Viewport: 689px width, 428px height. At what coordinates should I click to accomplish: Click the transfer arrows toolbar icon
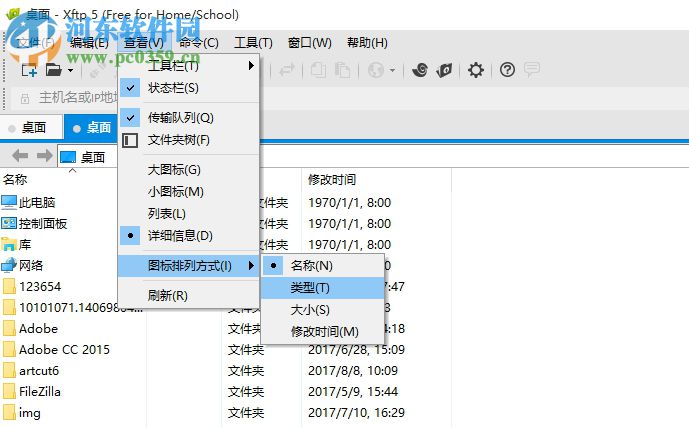click(x=286, y=70)
